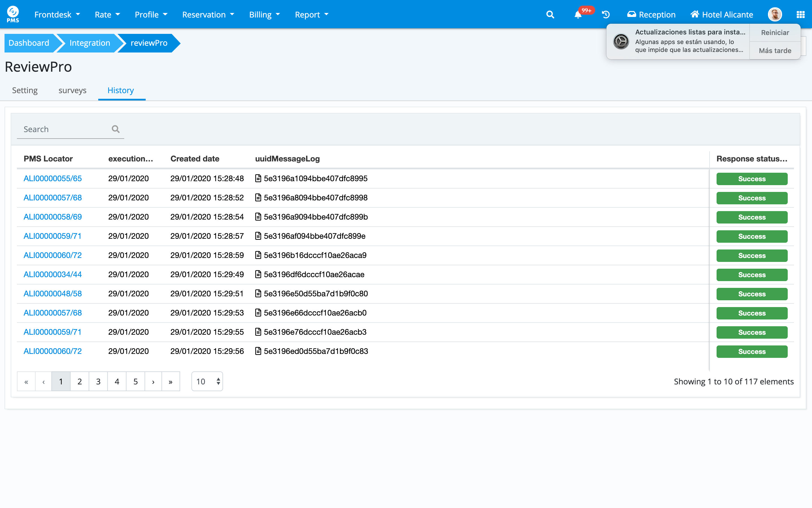Switch to the Setting tab
The width and height of the screenshot is (812, 508).
tap(25, 90)
